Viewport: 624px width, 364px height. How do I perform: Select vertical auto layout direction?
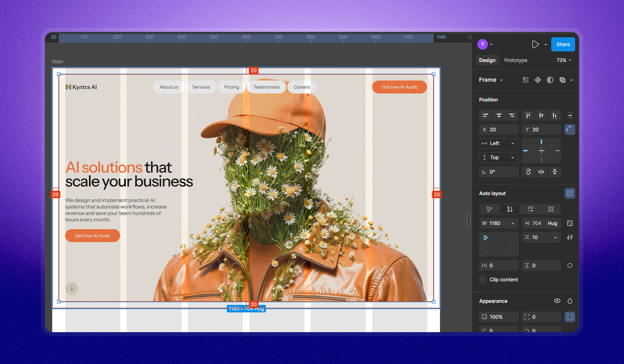coord(510,209)
